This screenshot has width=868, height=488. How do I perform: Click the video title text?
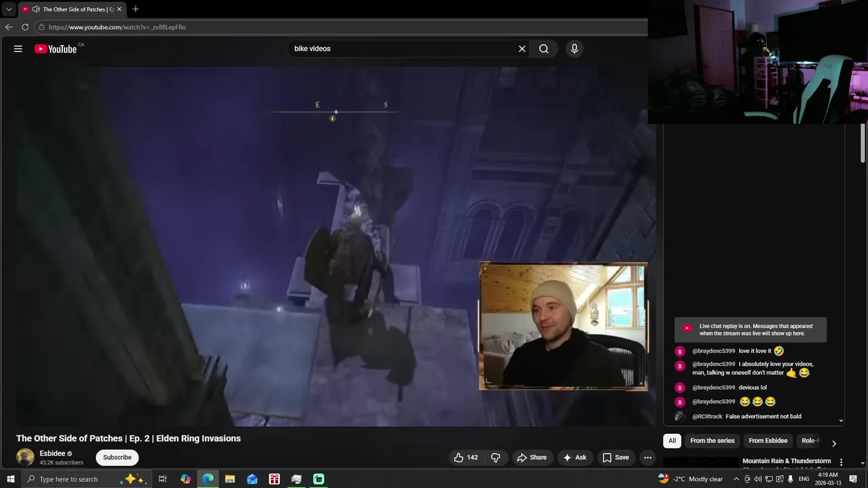(x=128, y=439)
